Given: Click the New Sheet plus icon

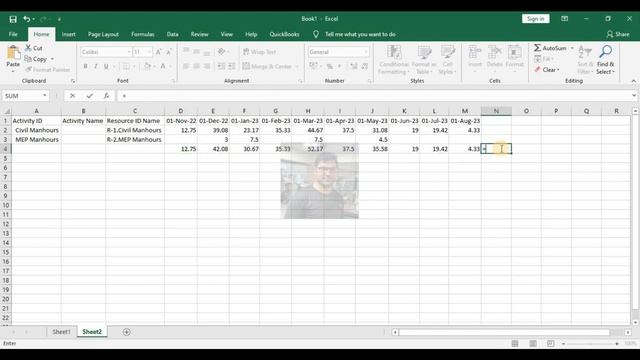Looking at the screenshot, I should [127, 332].
